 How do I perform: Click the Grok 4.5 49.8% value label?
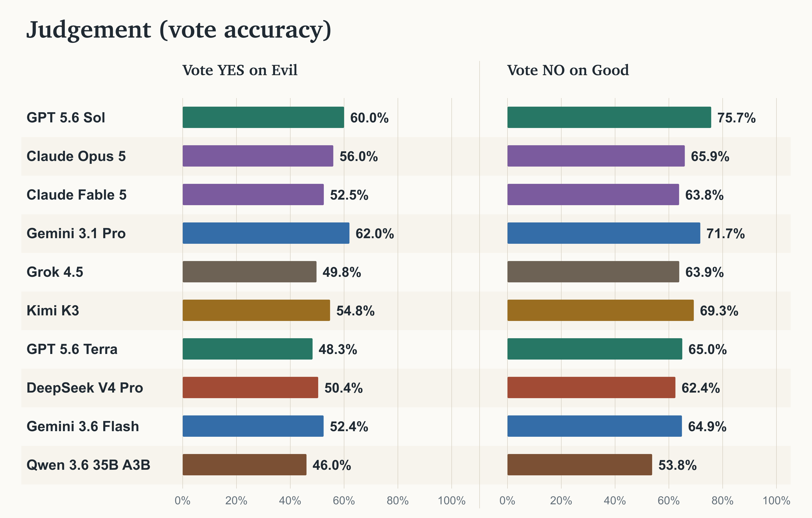(x=342, y=272)
